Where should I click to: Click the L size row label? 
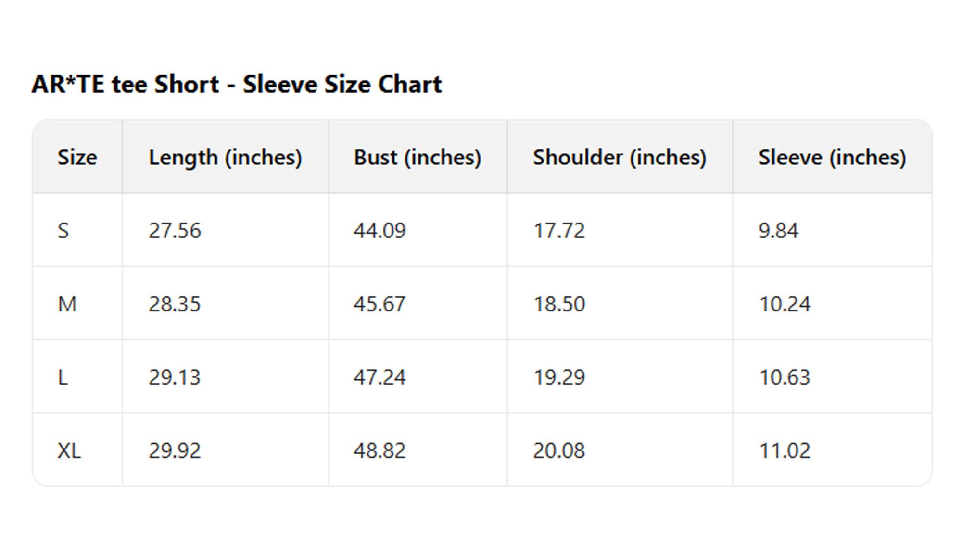[63, 377]
